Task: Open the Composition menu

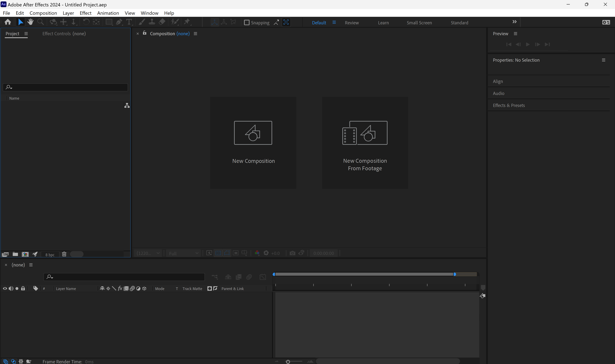Action: (43, 13)
